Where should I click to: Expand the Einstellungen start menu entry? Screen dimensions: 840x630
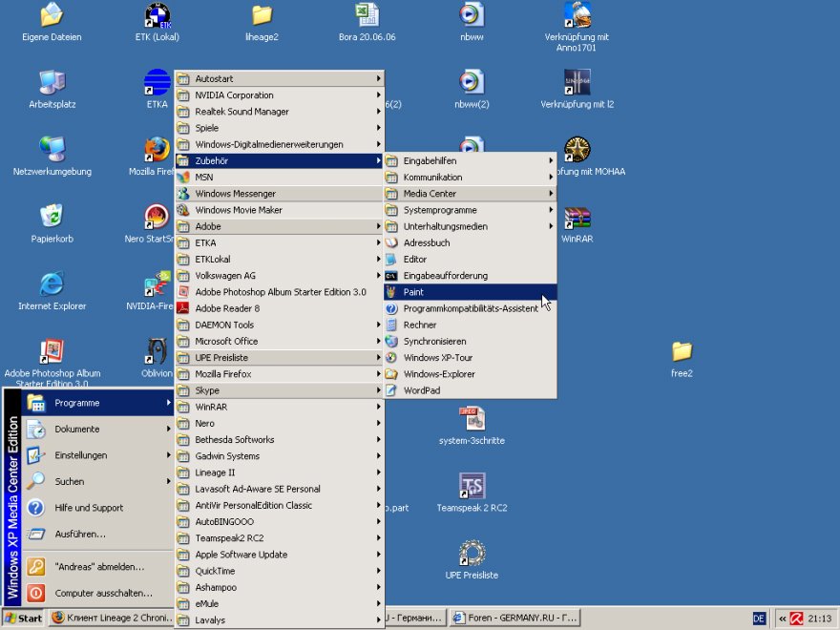(81, 455)
